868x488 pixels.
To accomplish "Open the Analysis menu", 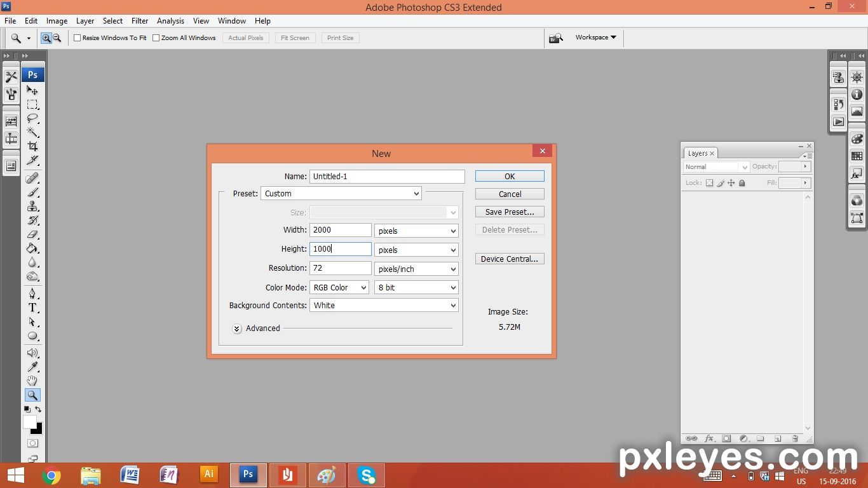I will (170, 21).
